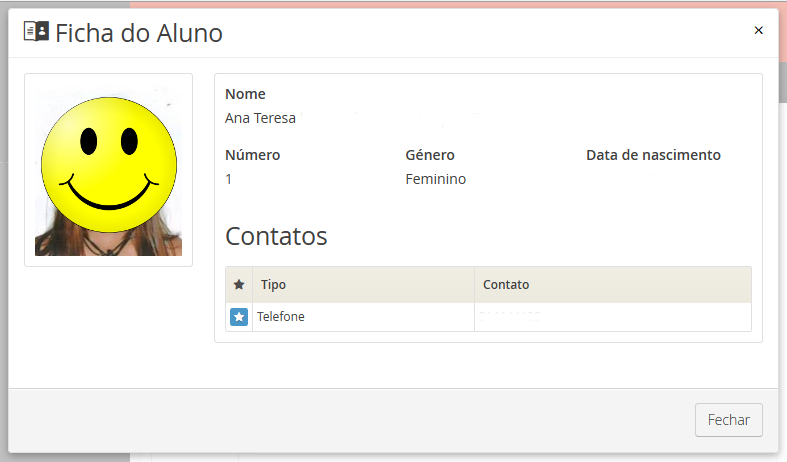787x462 pixels.
Task: Click the student photo thumbnail
Action: [108, 170]
